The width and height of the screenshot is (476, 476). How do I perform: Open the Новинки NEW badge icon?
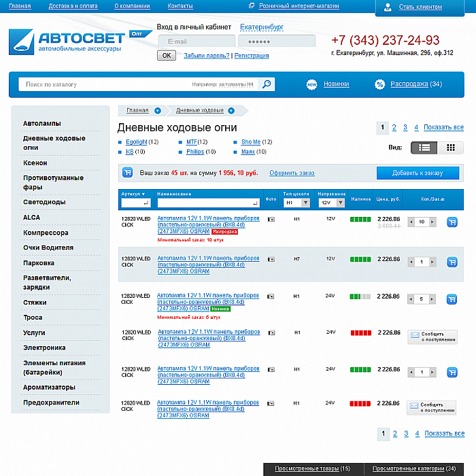(x=311, y=84)
